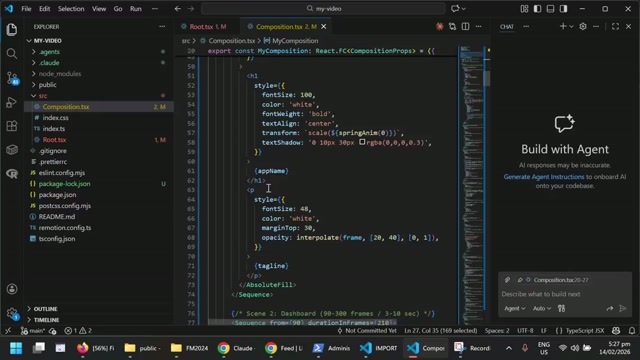Go forward with the navigation arrow

191,9
